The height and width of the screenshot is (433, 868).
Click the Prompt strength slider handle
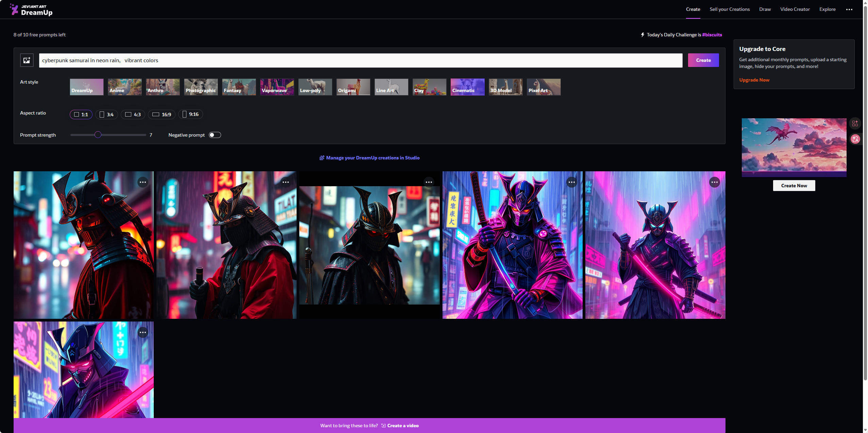tap(98, 135)
